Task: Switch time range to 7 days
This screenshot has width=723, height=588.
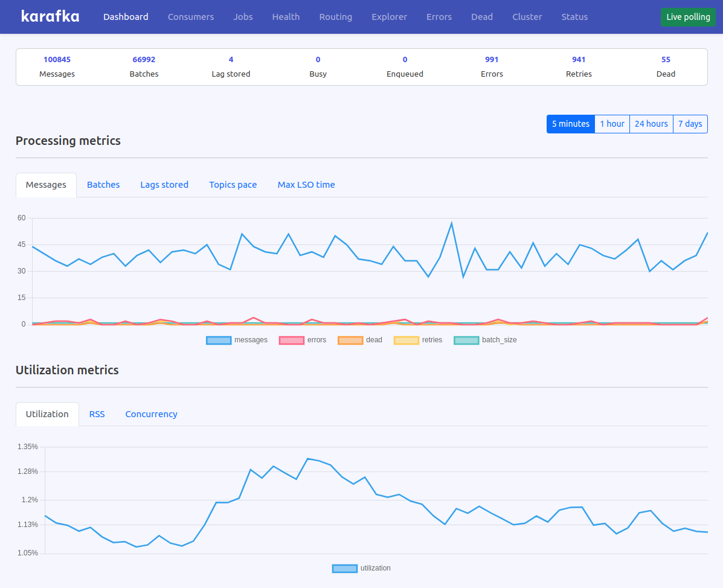Action: (x=690, y=124)
